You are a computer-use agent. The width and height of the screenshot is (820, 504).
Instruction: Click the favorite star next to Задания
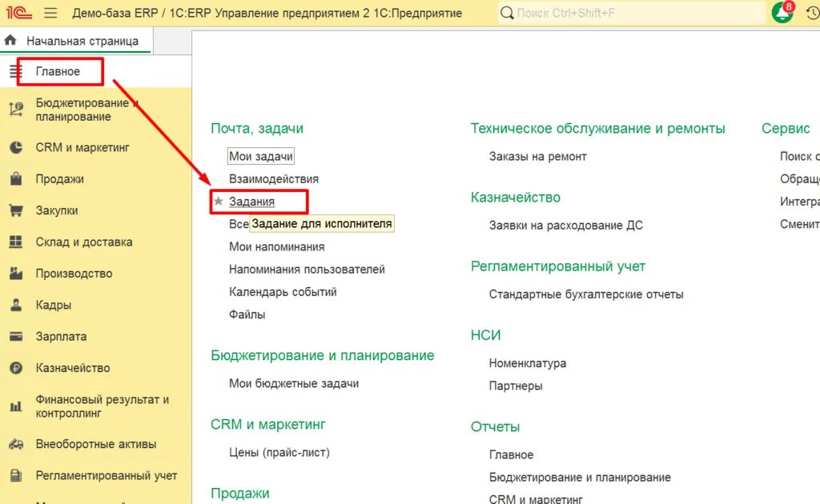coord(219,201)
